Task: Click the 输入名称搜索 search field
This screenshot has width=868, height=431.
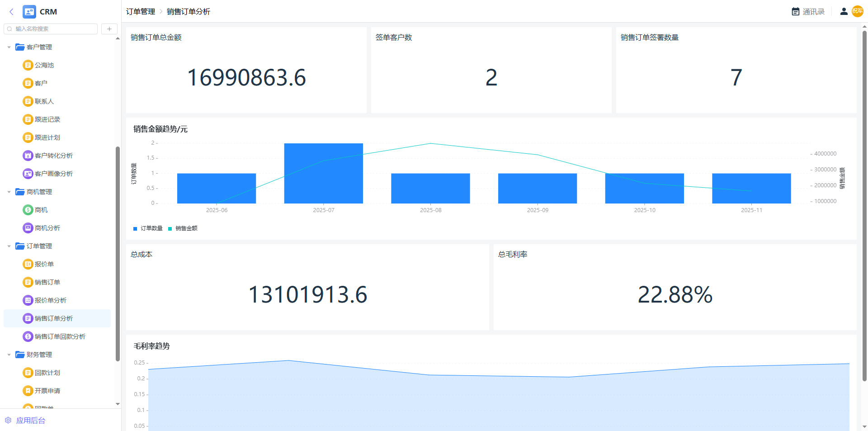Action: tap(54, 29)
